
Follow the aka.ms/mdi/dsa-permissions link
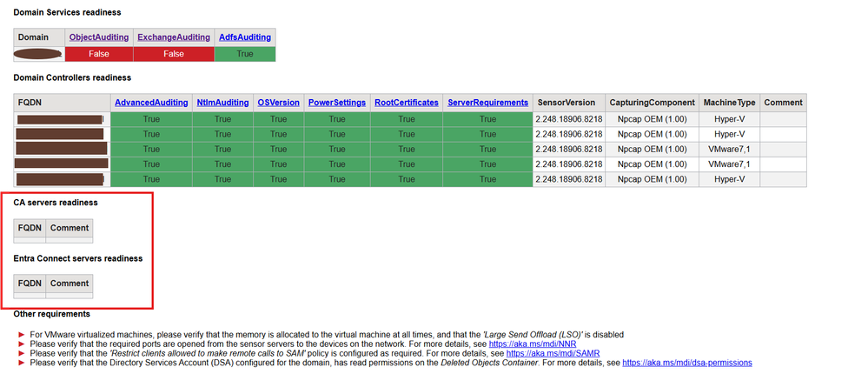click(x=687, y=363)
